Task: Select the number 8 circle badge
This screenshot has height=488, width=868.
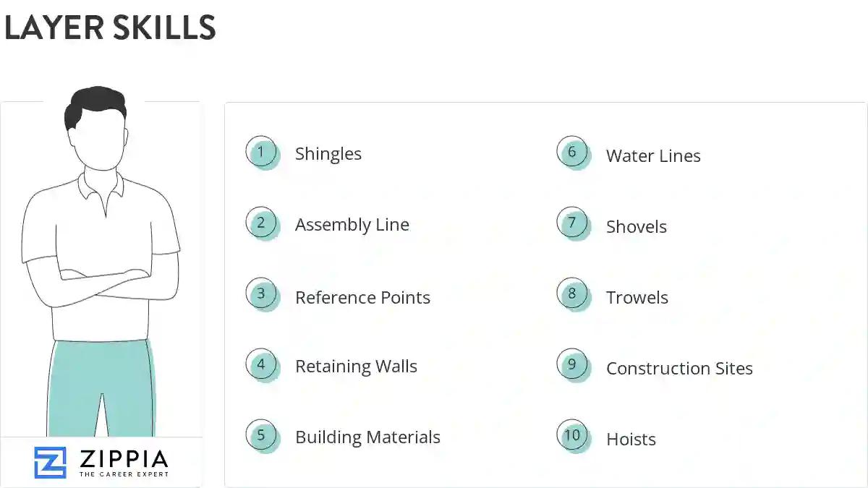Action: [572, 294]
